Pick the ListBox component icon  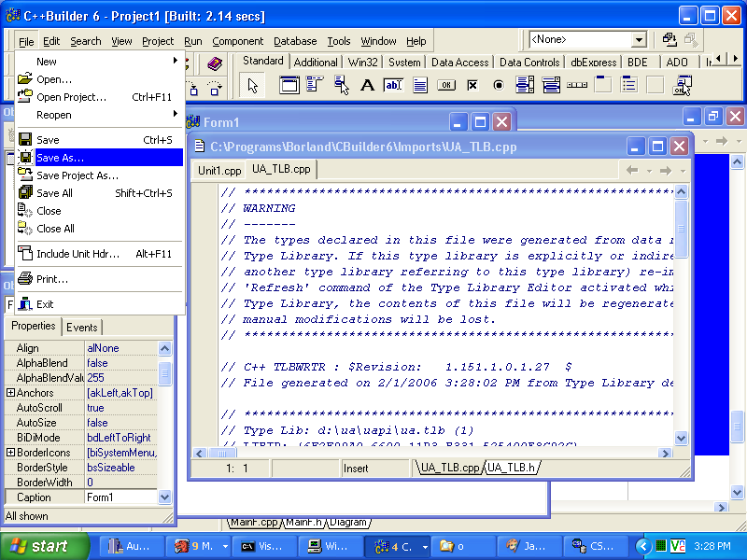click(525, 85)
